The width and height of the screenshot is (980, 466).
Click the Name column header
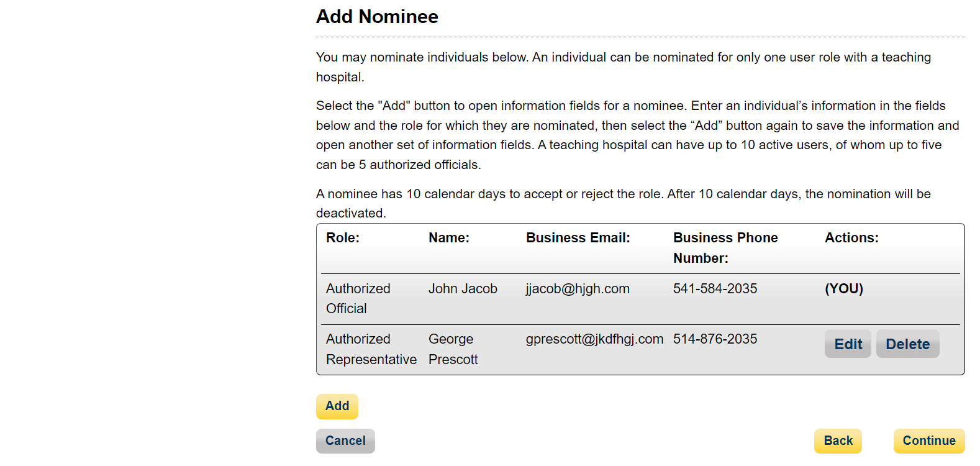tap(449, 238)
